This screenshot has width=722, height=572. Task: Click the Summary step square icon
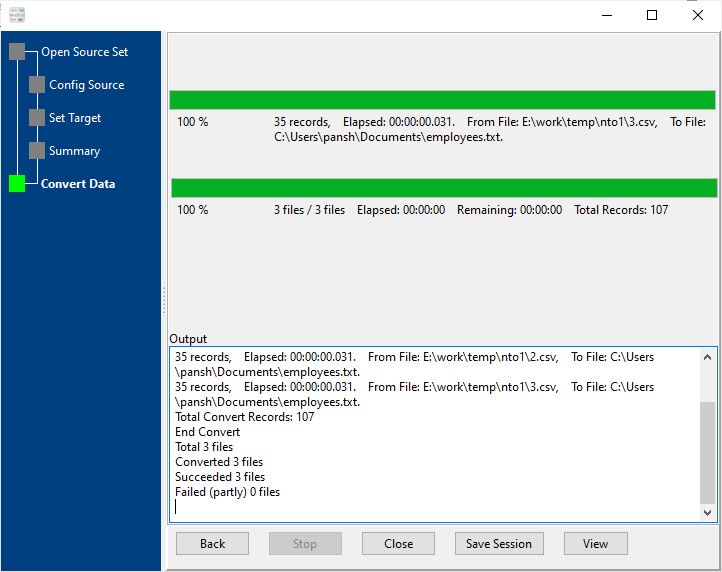37,151
